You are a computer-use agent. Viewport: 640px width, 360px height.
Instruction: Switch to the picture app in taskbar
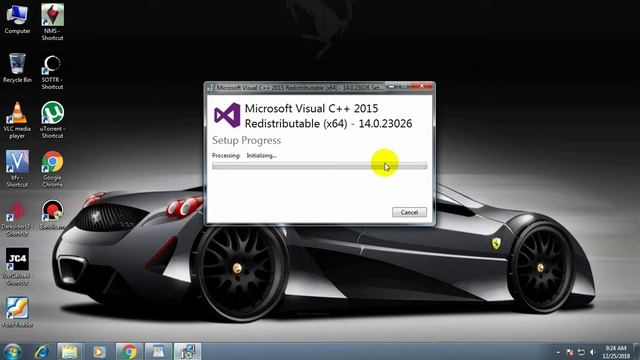pos(158,351)
